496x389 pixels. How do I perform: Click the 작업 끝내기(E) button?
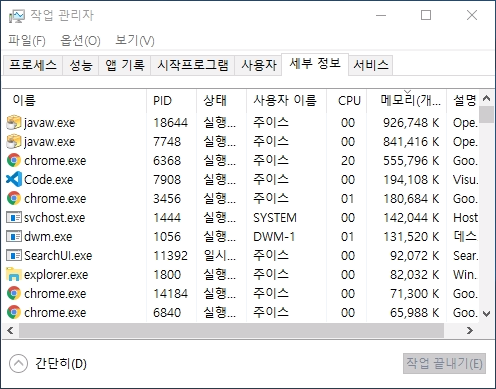444,363
